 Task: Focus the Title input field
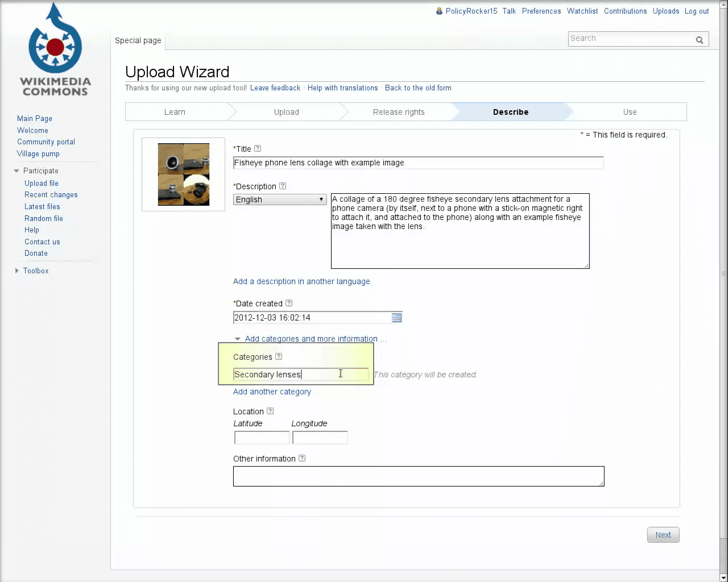[x=418, y=163]
